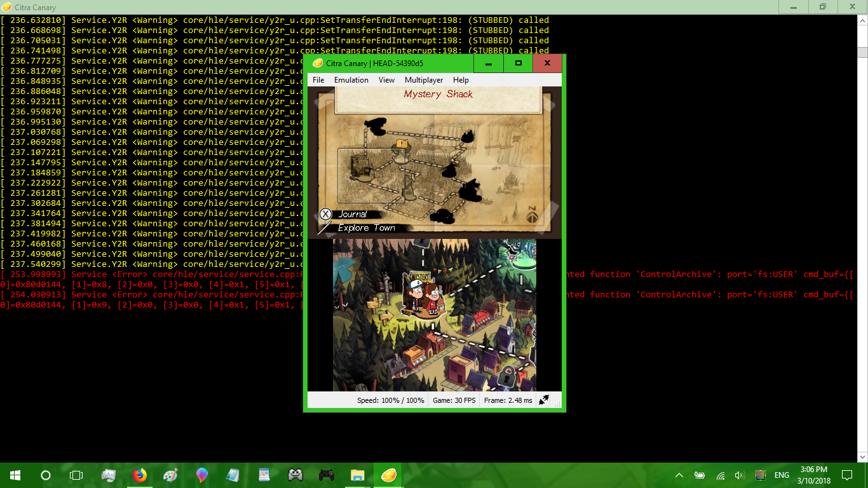
Task: Click the Citra lemon icon in emulator title bar
Action: coord(317,63)
